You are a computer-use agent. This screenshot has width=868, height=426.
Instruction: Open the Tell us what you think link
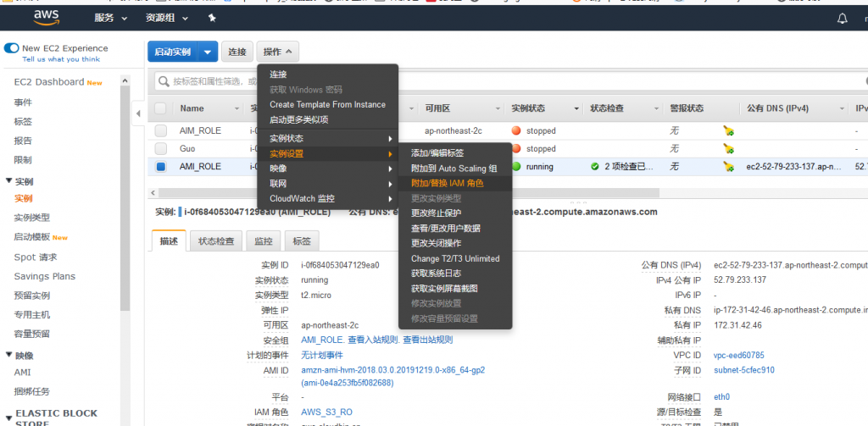click(x=61, y=59)
